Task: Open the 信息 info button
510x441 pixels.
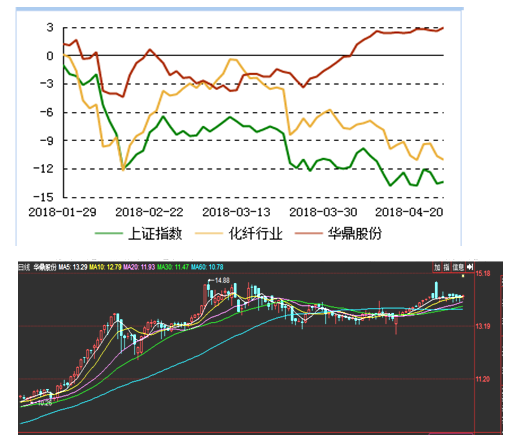Action: click(x=458, y=267)
